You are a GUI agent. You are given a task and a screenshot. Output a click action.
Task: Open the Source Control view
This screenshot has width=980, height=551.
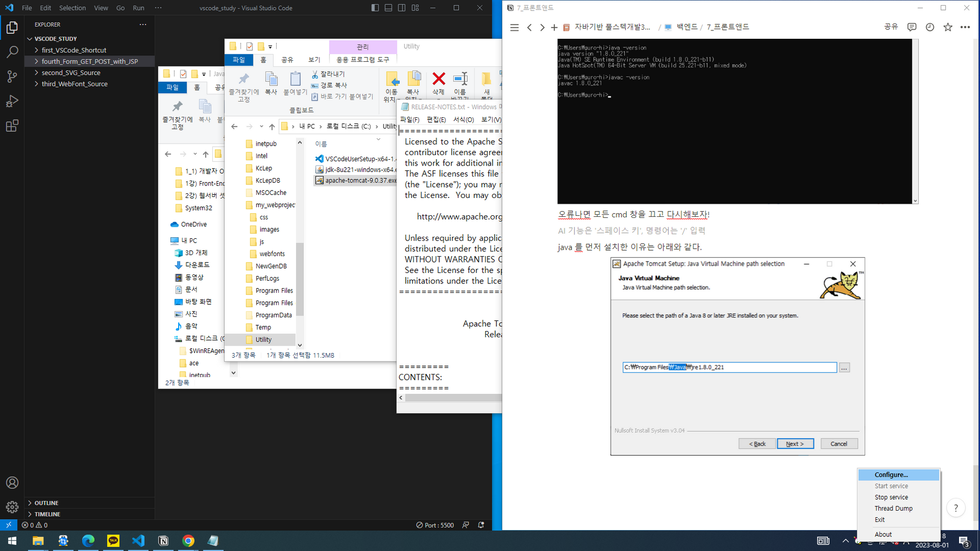click(12, 76)
